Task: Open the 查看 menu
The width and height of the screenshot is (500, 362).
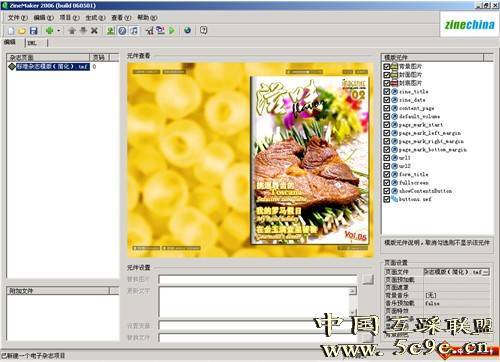Action: (x=121, y=17)
